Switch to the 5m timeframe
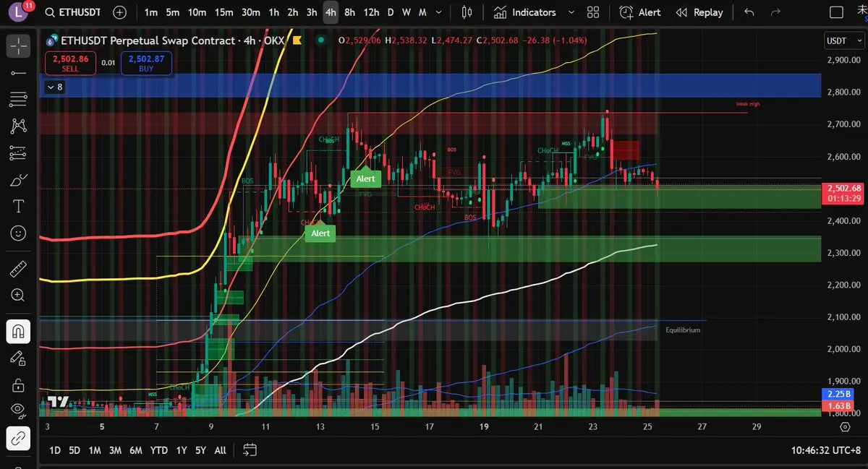 point(172,12)
